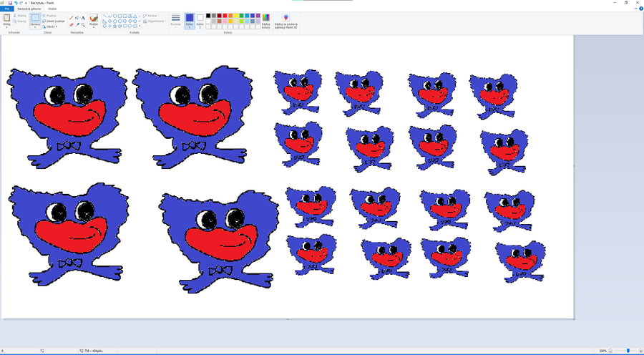Expand the Pędzle brushes dropdown arrow

(94, 27)
